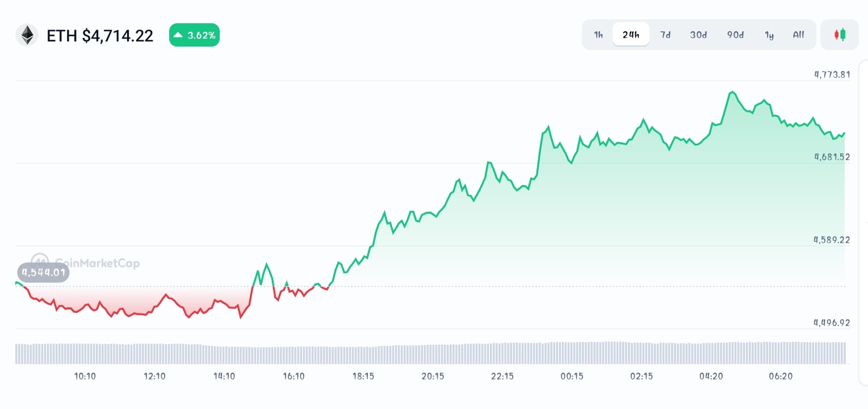Screen dimensions: 868x409
Task: Click the 4,681.52 axis value
Action: pyautogui.click(x=832, y=157)
